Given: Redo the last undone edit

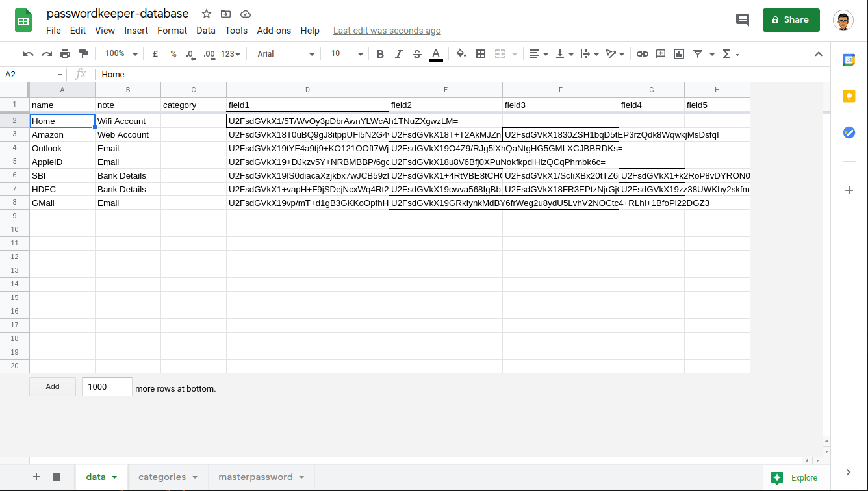Looking at the screenshot, I should coord(47,54).
